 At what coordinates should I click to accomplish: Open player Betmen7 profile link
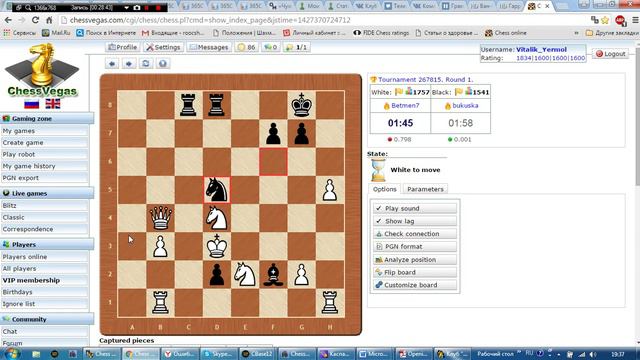coord(405,105)
